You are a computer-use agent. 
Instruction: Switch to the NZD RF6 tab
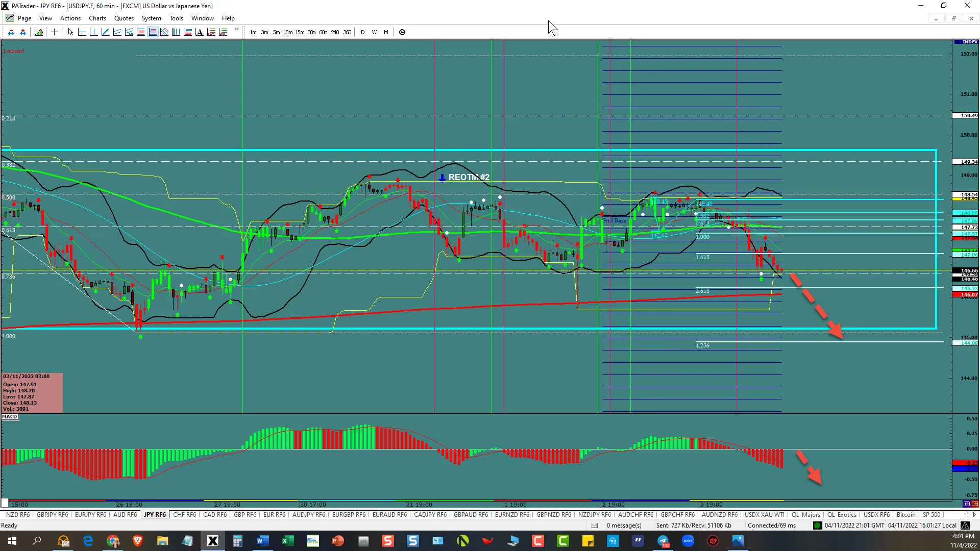click(18, 515)
